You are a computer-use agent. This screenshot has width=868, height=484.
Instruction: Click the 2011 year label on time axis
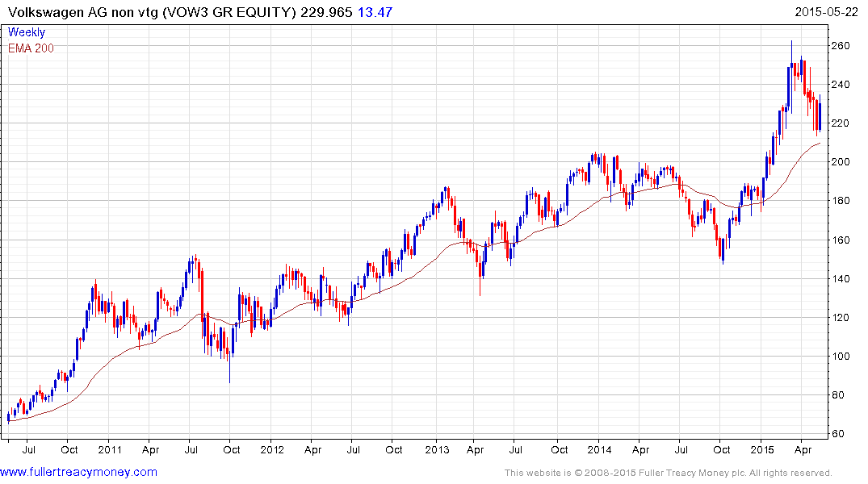109,449
